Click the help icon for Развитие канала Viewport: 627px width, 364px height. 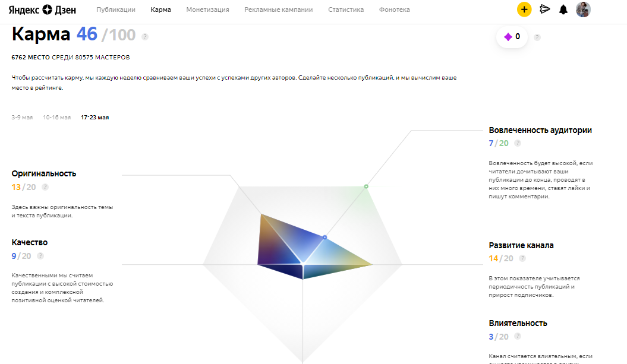[x=522, y=258]
